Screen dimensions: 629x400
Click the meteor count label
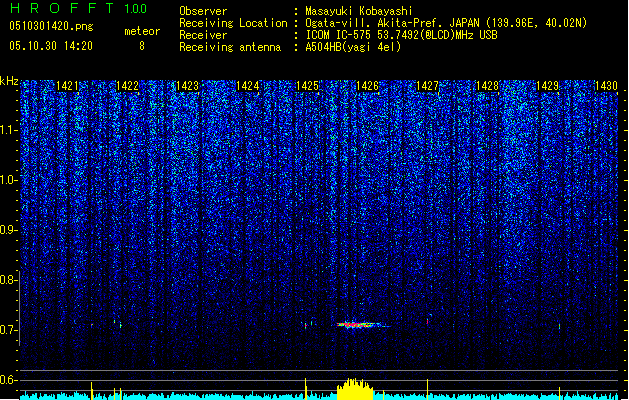(x=142, y=31)
